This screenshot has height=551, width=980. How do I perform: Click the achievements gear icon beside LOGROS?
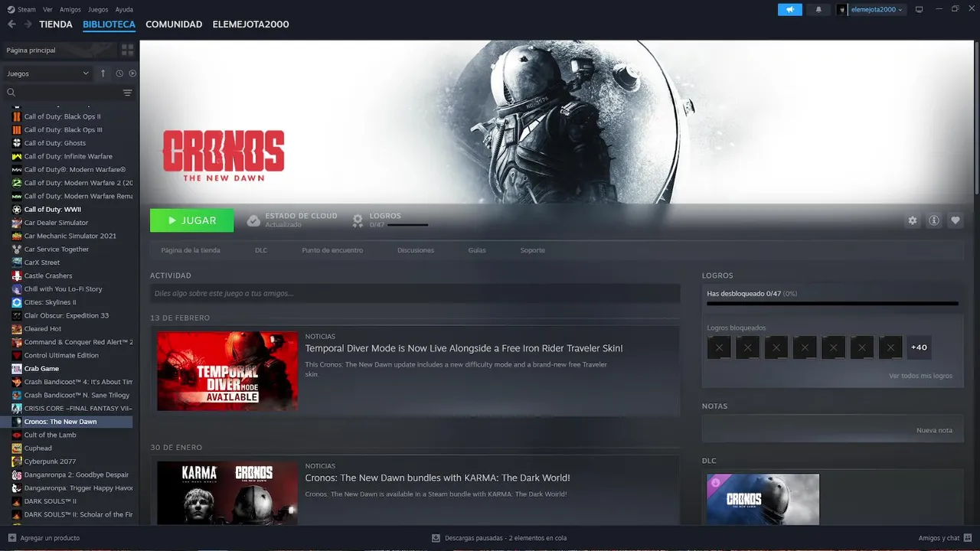[x=358, y=220]
